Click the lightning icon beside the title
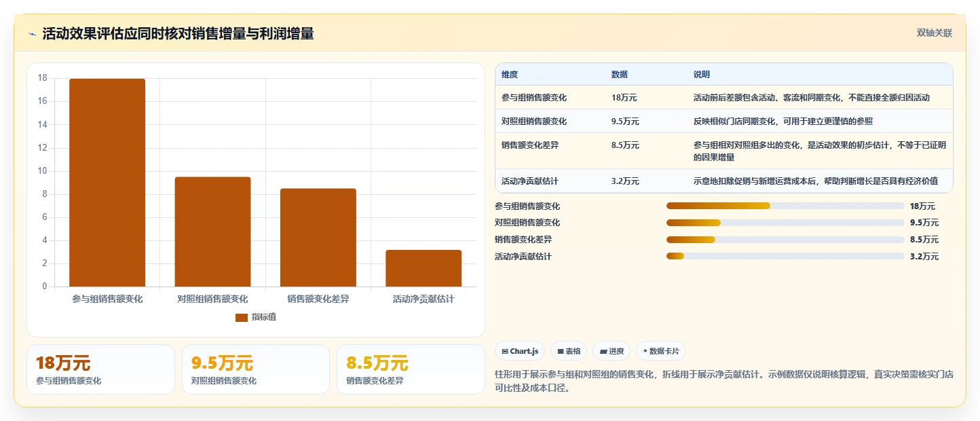Screen dimensions: 980x421 coord(32,34)
